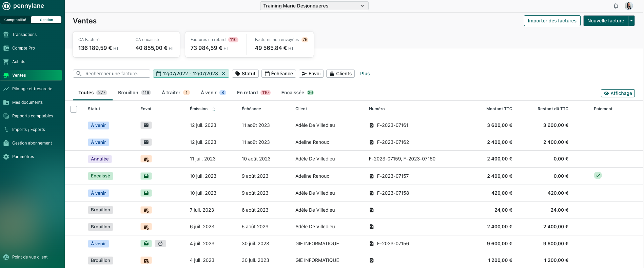Open the notifications bell

[x=616, y=6]
